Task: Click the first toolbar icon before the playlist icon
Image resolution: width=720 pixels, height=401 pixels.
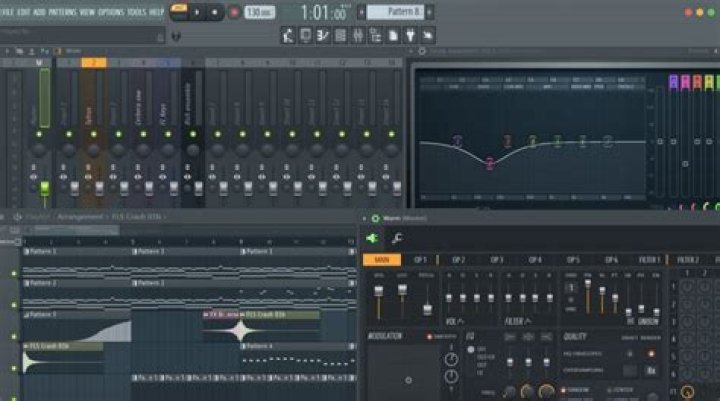Action: coord(288,36)
